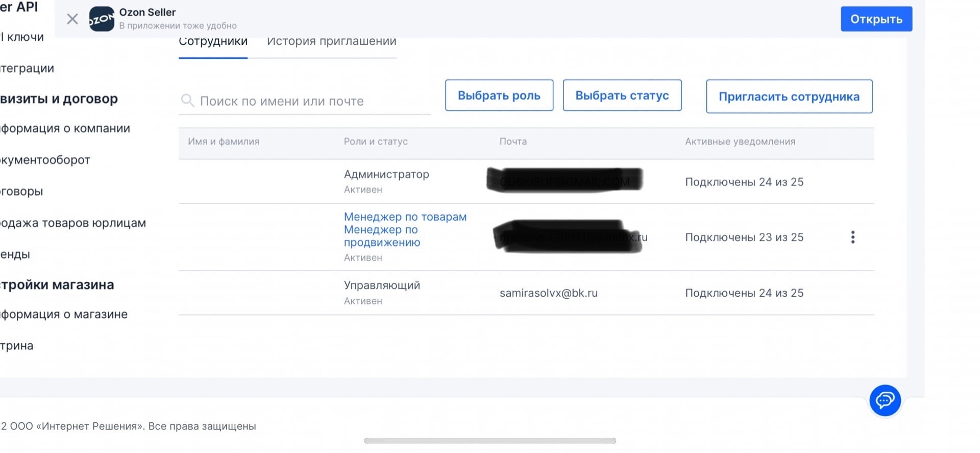Viewport: 980px width, 453px height.
Task: Click the Менеджер по товарам role link
Action: pyautogui.click(x=405, y=217)
